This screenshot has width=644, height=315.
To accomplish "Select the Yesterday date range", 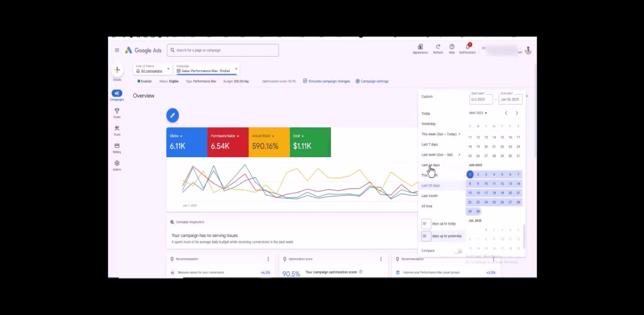I will tap(428, 124).
